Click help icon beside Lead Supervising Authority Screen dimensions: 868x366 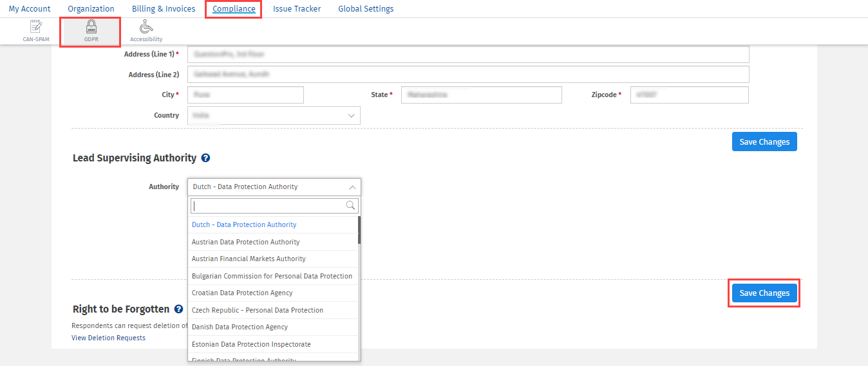click(x=205, y=158)
